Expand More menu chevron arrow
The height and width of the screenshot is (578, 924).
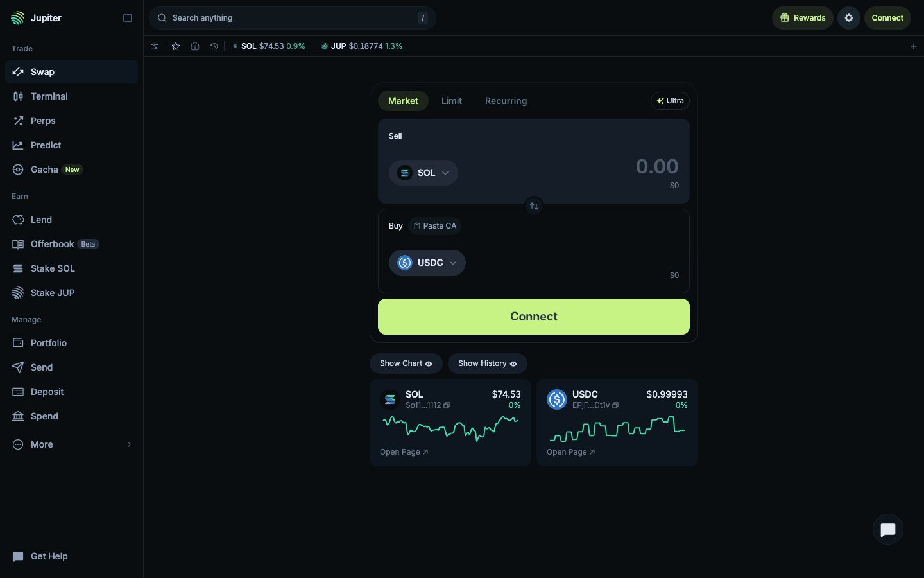coord(129,444)
